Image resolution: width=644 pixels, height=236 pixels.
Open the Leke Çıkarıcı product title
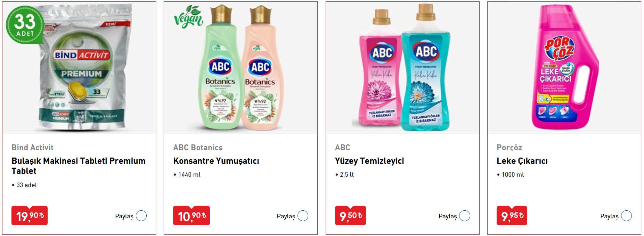[x=522, y=161]
